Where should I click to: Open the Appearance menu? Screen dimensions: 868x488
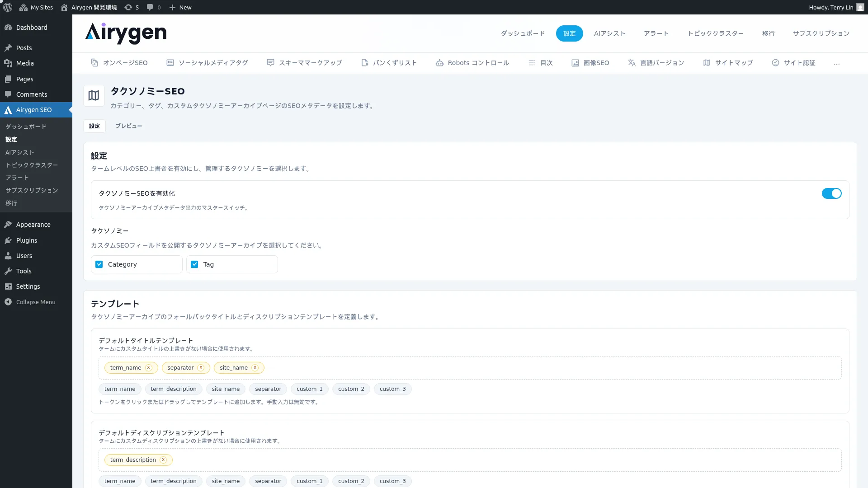[x=36, y=225]
